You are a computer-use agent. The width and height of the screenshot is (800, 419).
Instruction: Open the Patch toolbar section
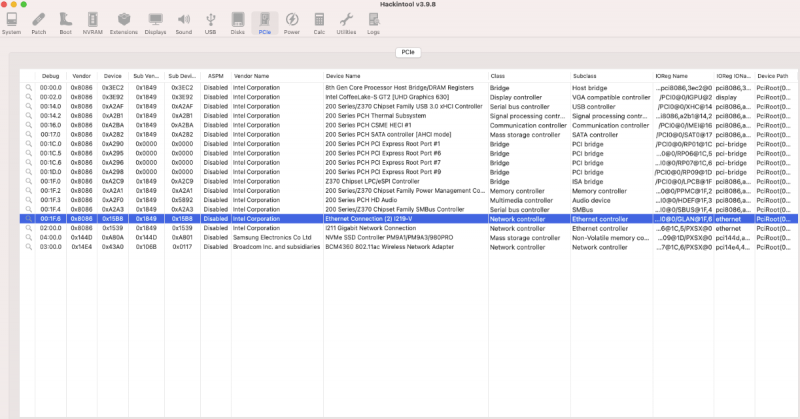click(x=39, y=23)
